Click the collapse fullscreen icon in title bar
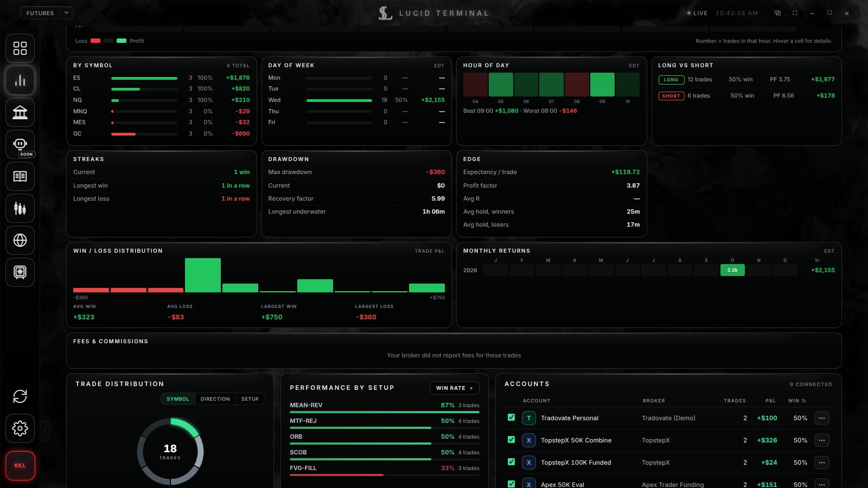The height and width of the screenshot is (488, 868). tap(795, 13)
